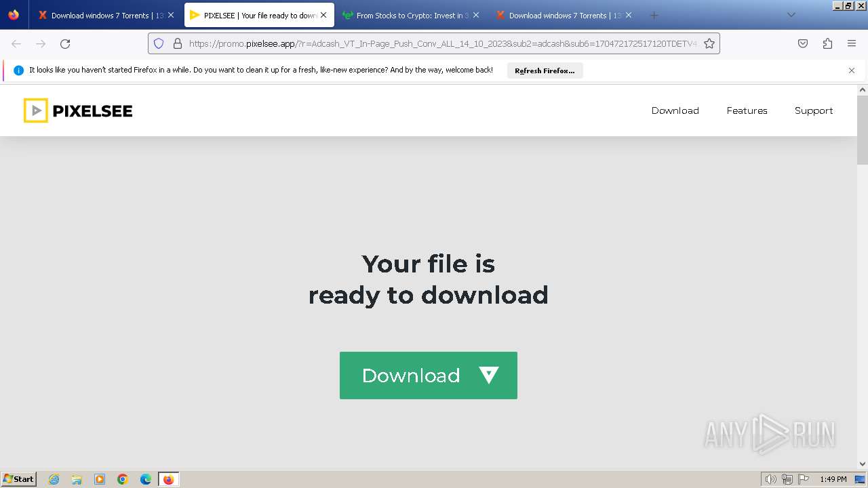
Task: Click the volume speaker tray icon
Action: 770,479
